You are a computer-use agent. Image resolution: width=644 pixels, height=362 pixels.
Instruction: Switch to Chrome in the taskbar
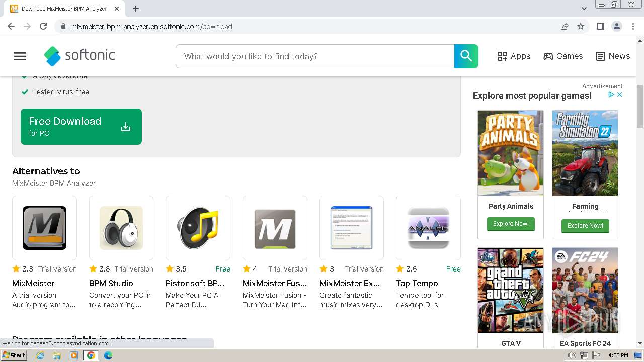click(91, 355)
